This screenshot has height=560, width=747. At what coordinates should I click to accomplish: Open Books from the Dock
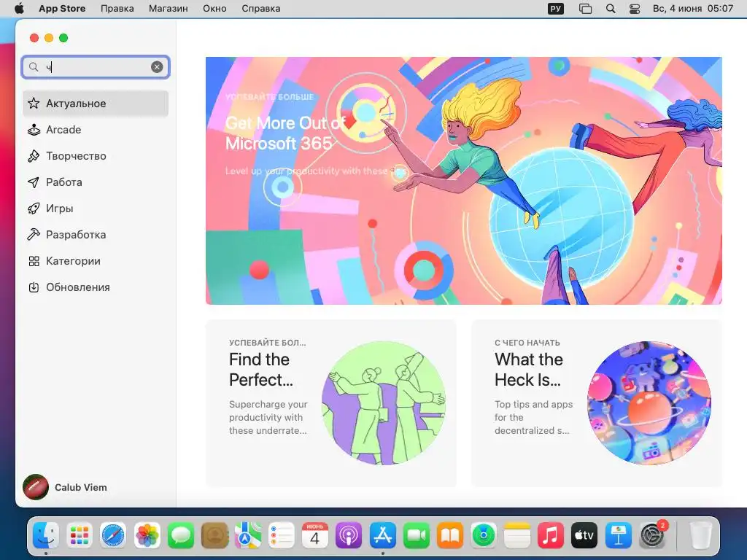tap(449, 536)
